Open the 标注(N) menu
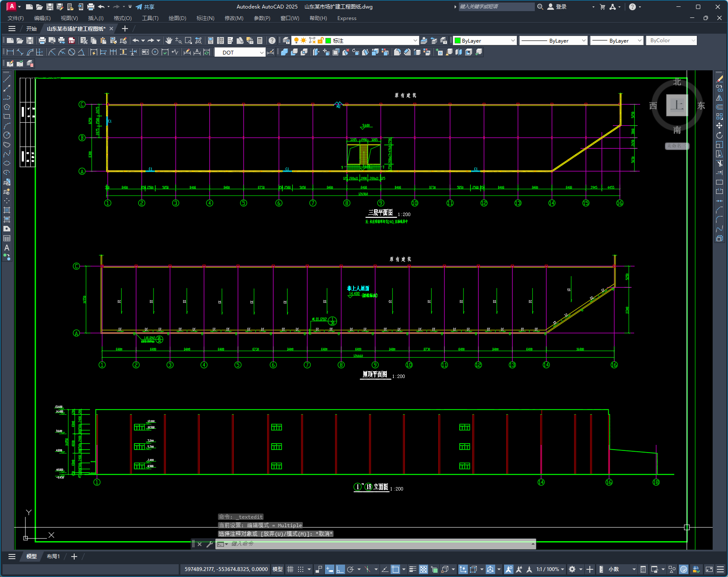728x577 pixels. point(205,18)
